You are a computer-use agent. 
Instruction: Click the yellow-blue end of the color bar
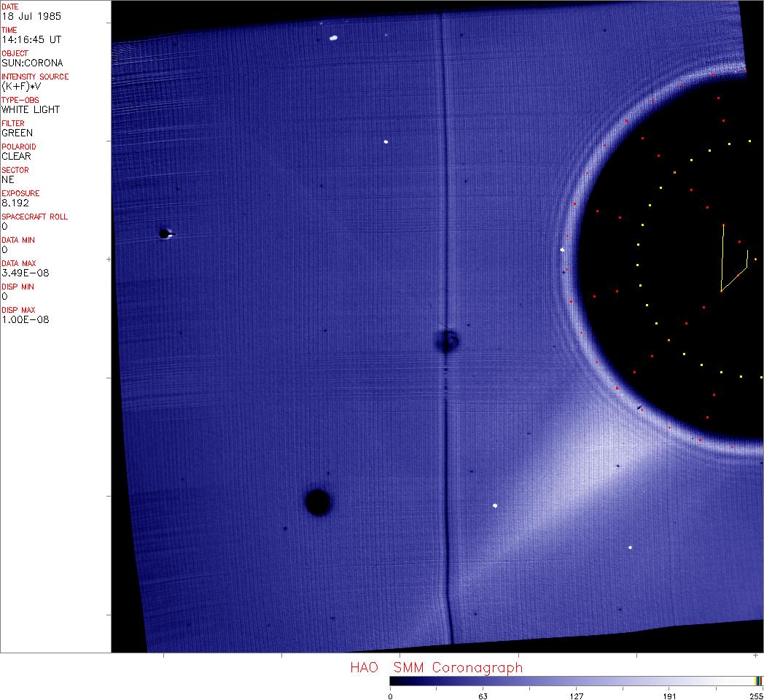(758, 680)
